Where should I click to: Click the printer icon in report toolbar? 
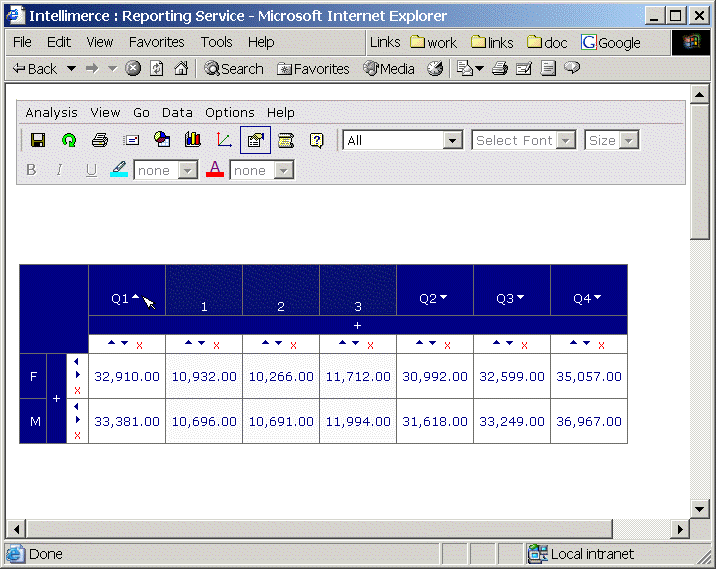pyautogui.click(x=100, y=140)
